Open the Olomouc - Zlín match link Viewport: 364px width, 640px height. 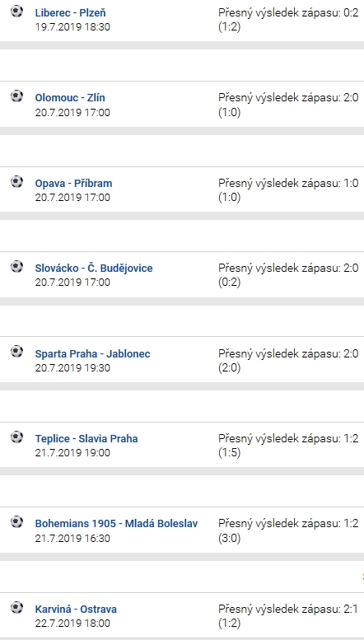tap(70, 98)
